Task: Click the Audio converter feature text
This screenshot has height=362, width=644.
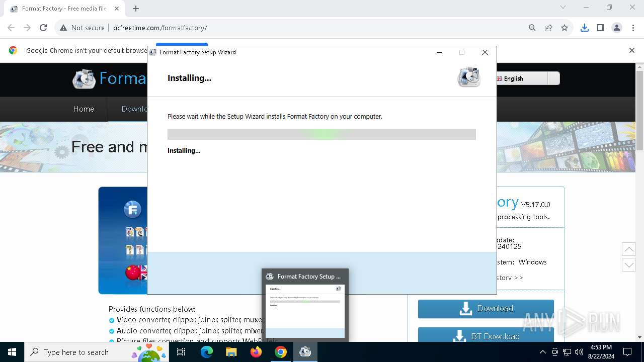Action: click(x=190, y=331)
